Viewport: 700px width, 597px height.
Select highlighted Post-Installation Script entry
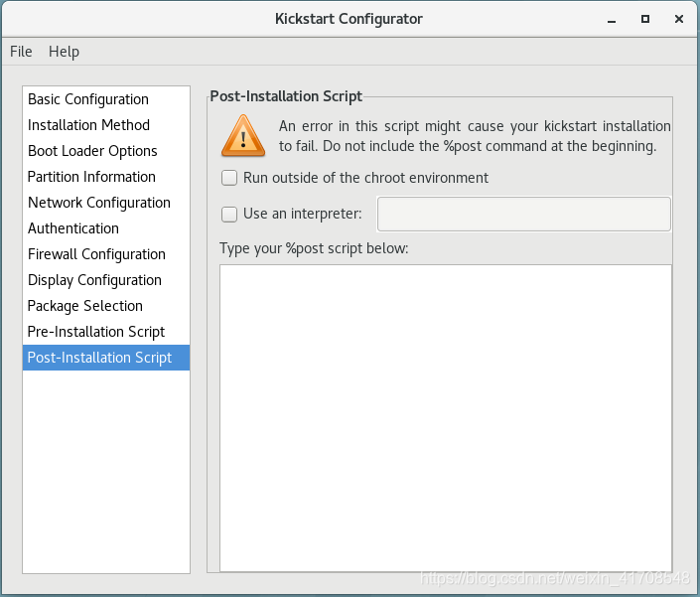click(x=106, y=358)
